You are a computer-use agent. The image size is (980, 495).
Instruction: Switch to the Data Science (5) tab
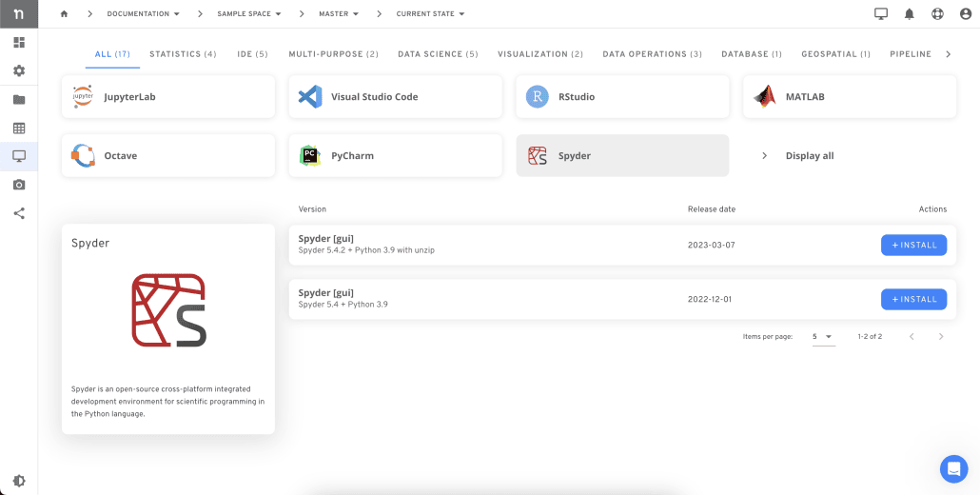438,54
